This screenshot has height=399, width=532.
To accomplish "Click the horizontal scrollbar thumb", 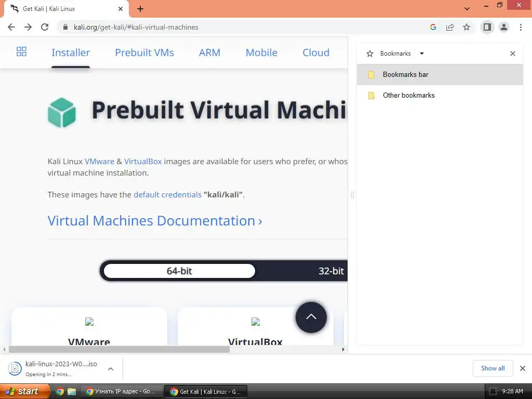I will click(x=119, y=350).
